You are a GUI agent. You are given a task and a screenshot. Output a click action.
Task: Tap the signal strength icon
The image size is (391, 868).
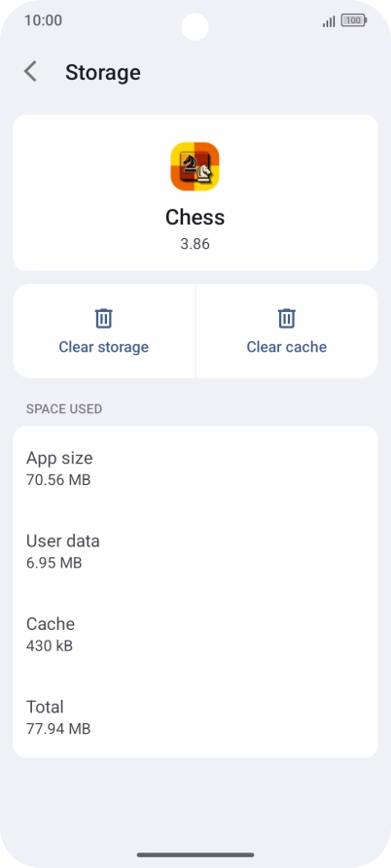[329, 21]
